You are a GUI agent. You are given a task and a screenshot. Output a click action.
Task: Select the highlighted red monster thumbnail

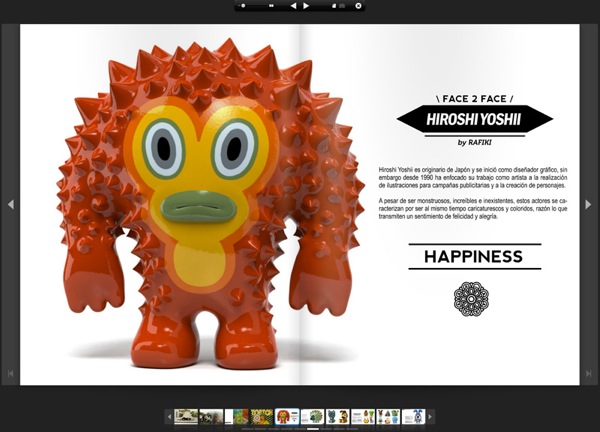287,417
